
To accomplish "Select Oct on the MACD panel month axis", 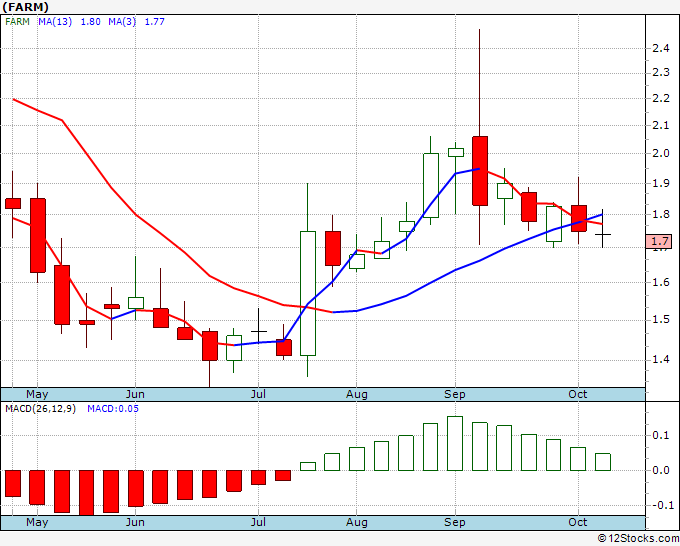I will (x=578, y=522).
